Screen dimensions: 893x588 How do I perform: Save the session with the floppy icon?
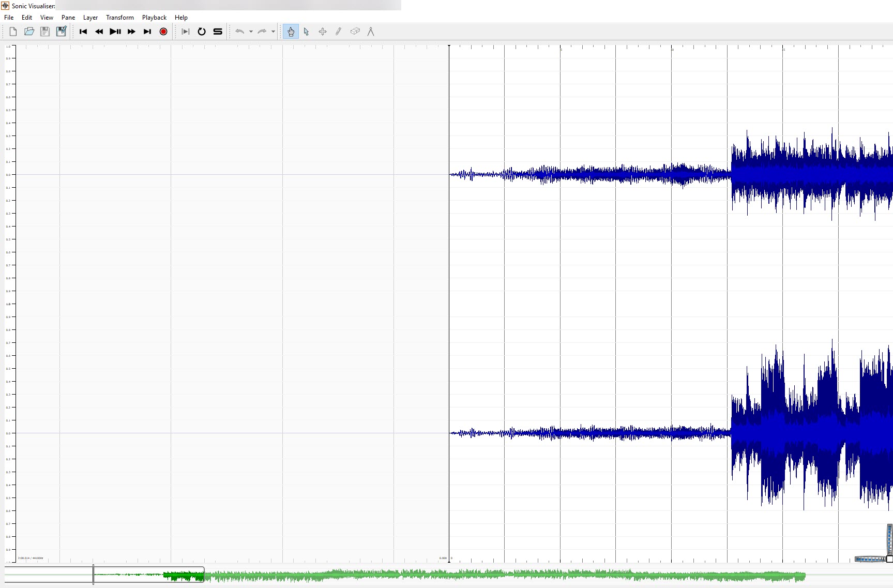(x=45, y=32)
